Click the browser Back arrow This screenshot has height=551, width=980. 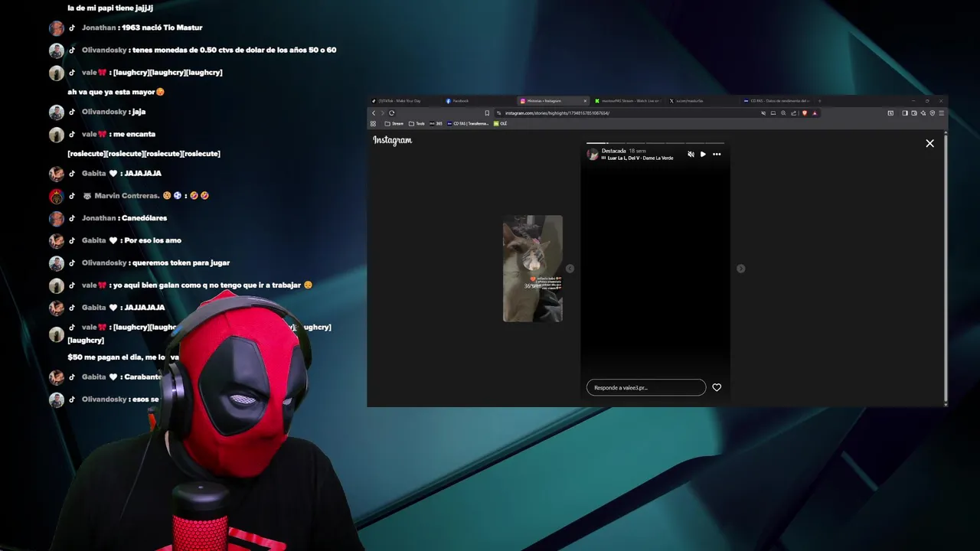point(374,113)
